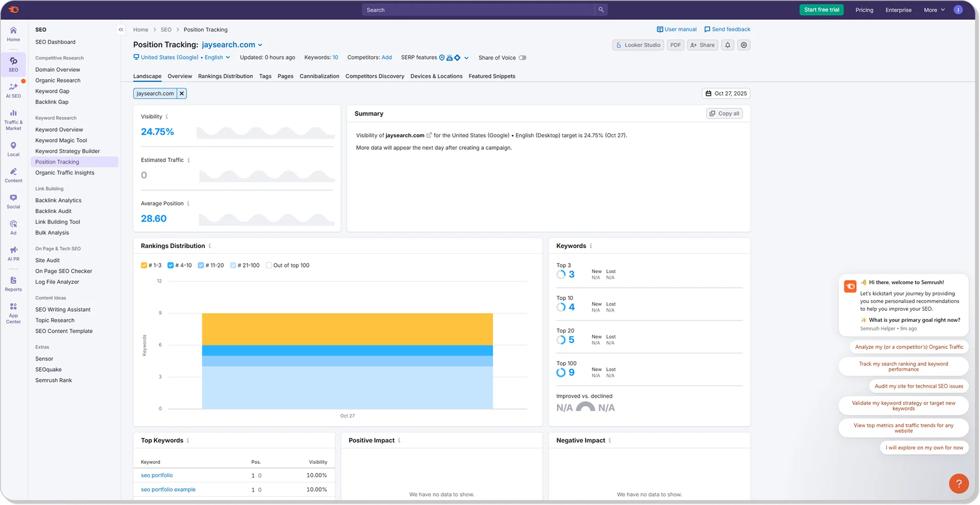Click Rankings Distribution info icon
The width and height of the screenshot is (980, 505).
click(x=209, y=246)
